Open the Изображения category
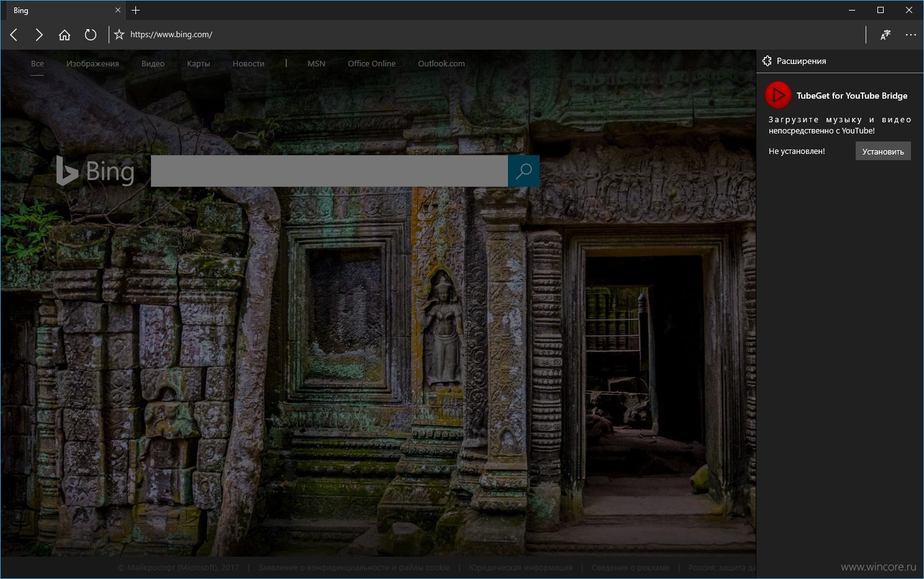The height and width of the screenshot is (579, 924). 93,63
